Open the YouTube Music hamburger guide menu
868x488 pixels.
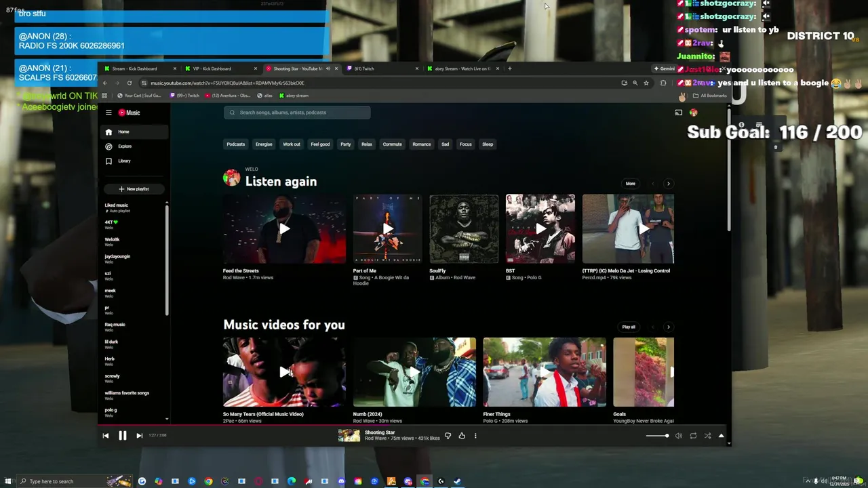pos(108,113)
